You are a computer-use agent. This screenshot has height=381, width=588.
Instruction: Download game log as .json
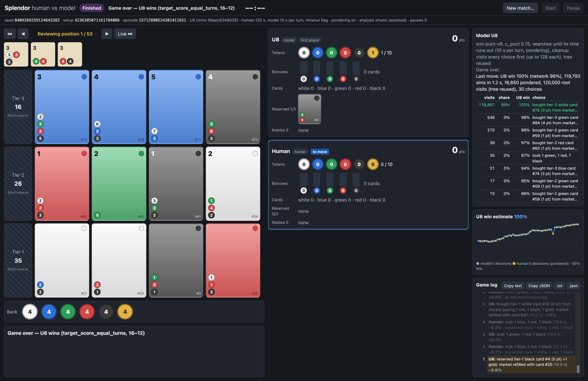coord(573,286)
